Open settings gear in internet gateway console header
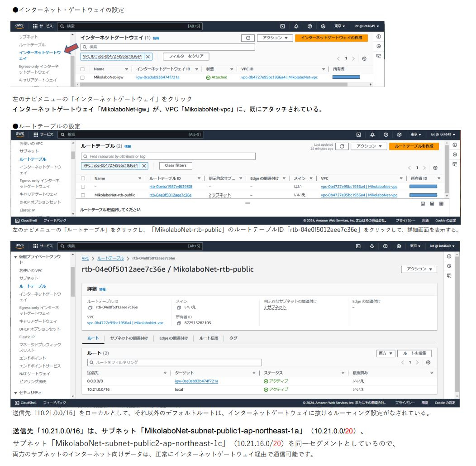This screenshot has height=466, width=476. 324,26
